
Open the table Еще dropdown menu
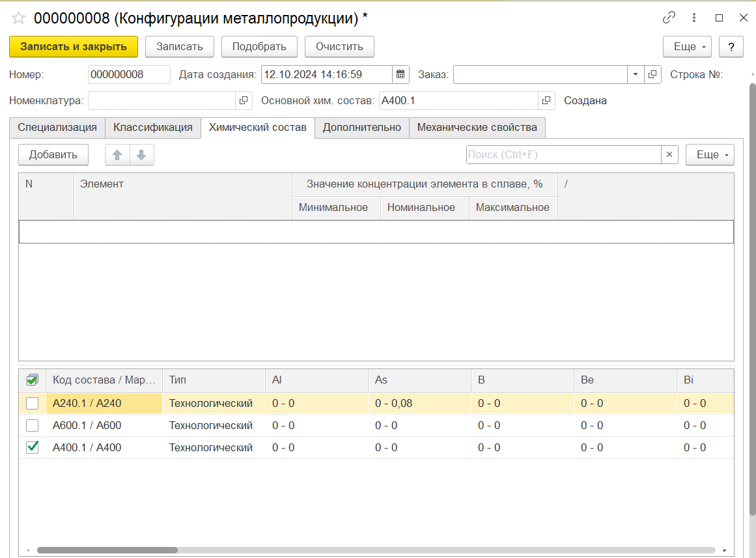point(710,155)
